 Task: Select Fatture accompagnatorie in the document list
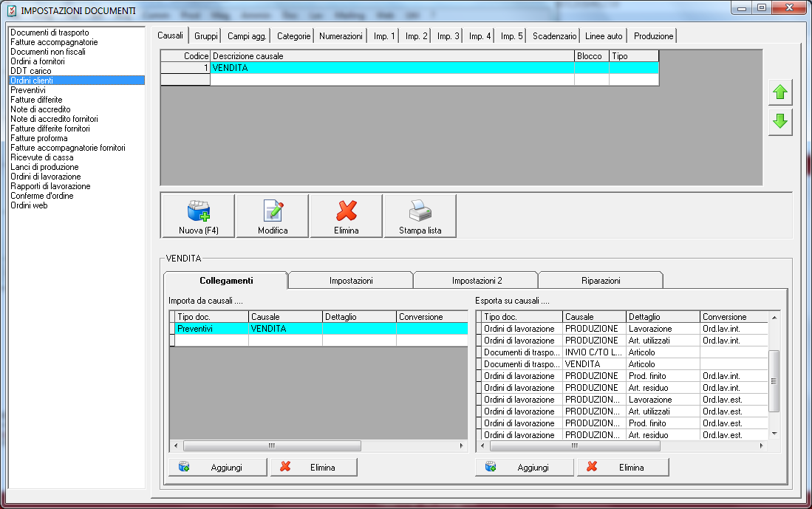pos(54,42)
